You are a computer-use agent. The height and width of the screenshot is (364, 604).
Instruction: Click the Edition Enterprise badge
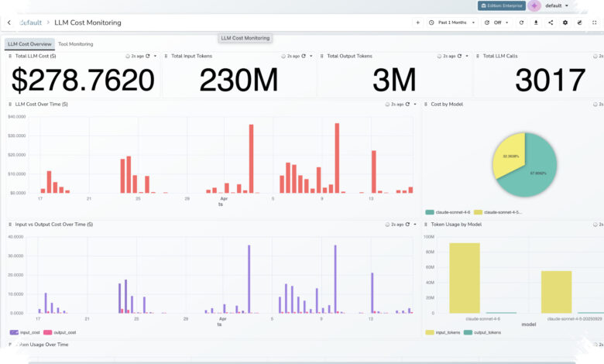pyautogui.click(x=502, y=5)
